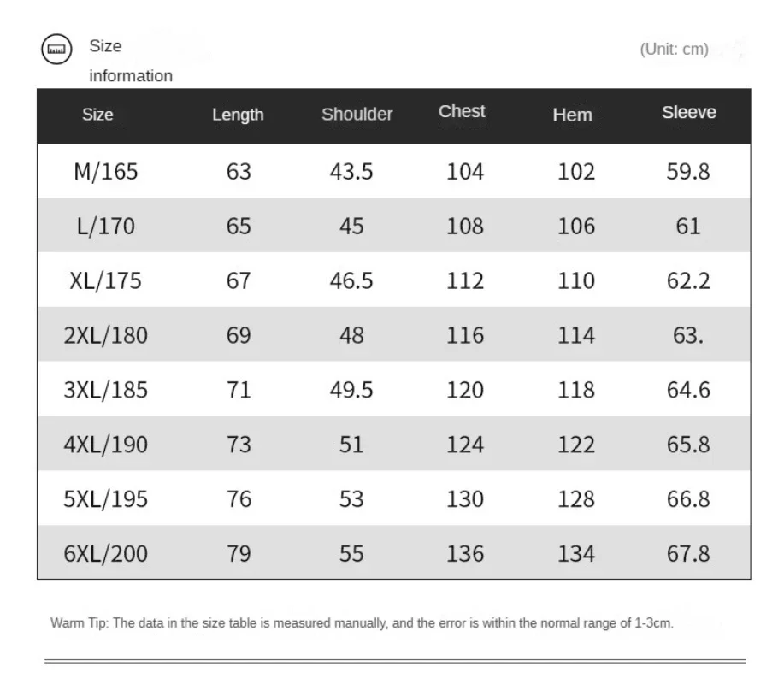Click the Size column header
Screen dimensions: 784x684
[97, 115]
